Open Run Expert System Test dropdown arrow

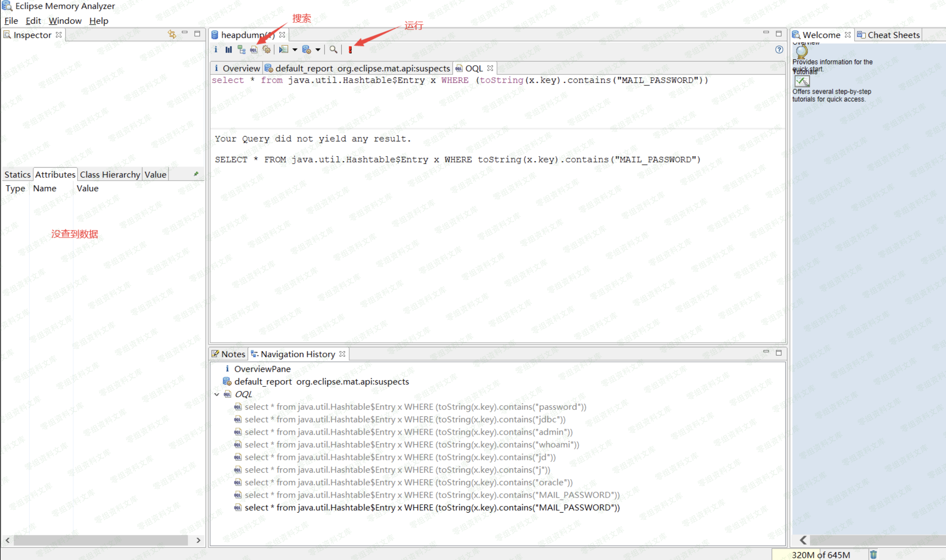(x=295, y=49)
